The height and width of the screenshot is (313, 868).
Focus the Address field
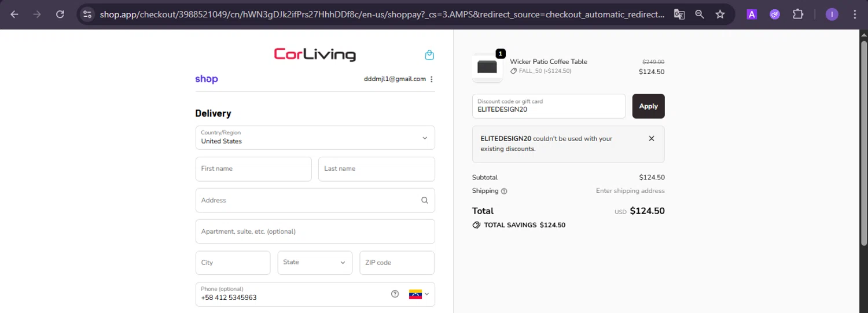(x=315, y=200)
